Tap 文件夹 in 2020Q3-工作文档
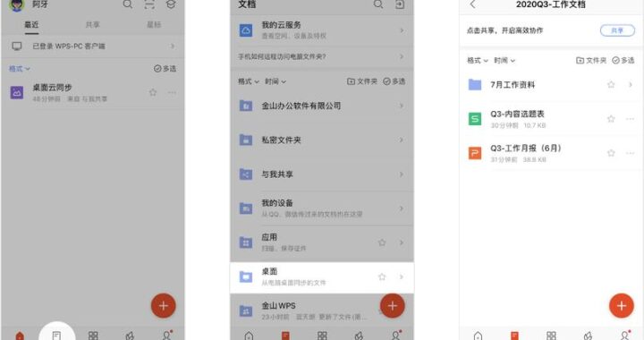644x340 pixels. pyautogui.click(x=591, y=60)
